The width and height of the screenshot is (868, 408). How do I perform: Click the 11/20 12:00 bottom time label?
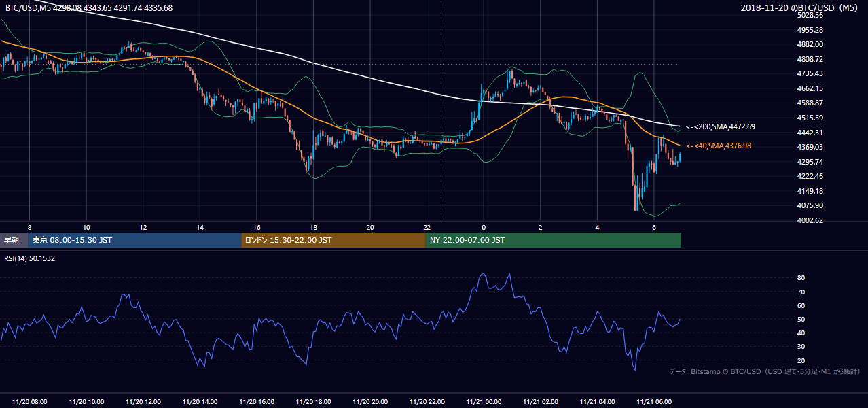pyautogui.click(x=143, y=402)
